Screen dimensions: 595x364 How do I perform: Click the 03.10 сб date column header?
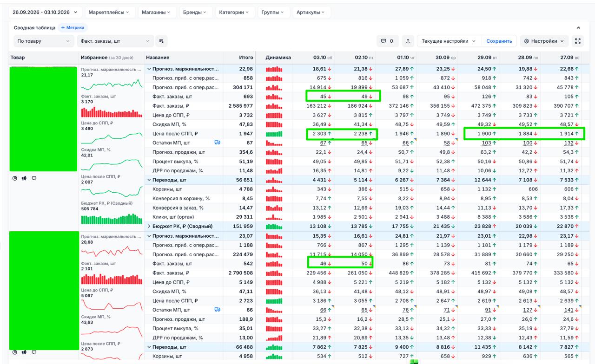(x=322, y=58)
